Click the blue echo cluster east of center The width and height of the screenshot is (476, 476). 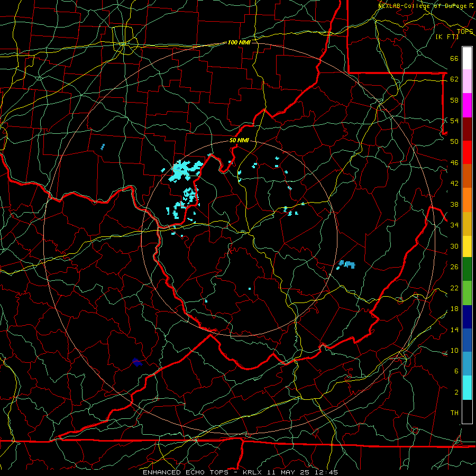tap(346, 264)
